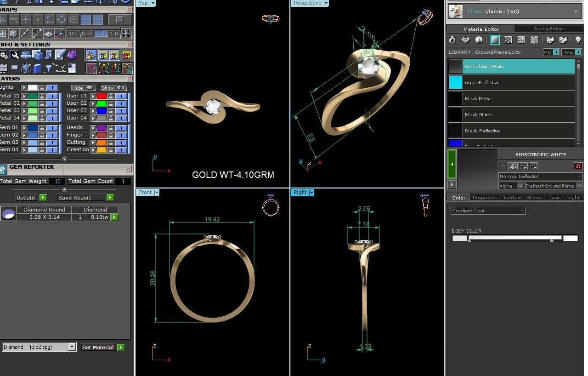Click the funnel filter selection icon

[49, 68]
